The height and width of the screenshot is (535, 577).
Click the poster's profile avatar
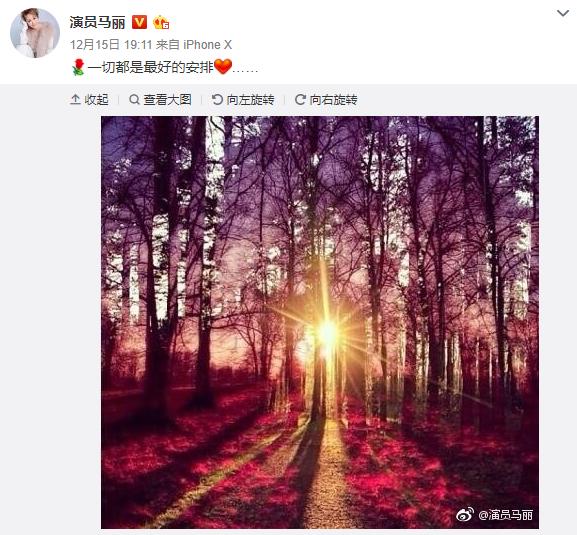tap(35, 33)
